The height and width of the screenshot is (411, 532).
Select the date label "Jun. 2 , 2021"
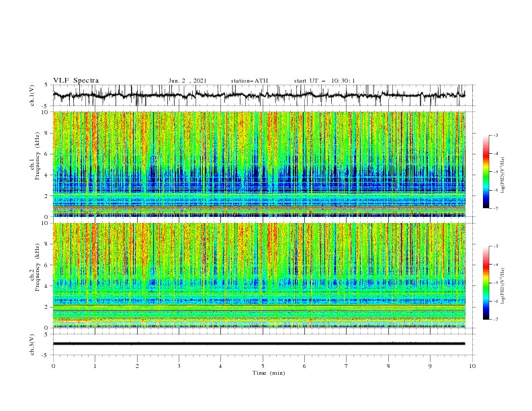pos(187,81)
